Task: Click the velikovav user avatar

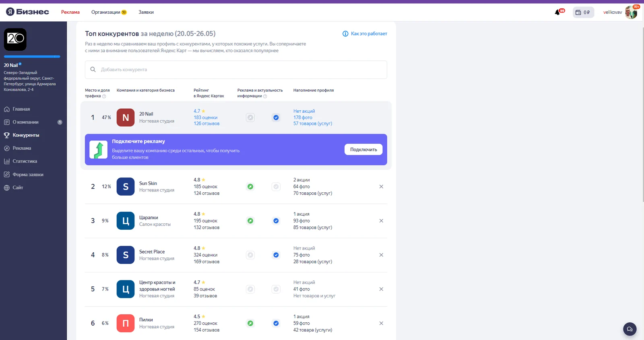Action: coord(632,12)
